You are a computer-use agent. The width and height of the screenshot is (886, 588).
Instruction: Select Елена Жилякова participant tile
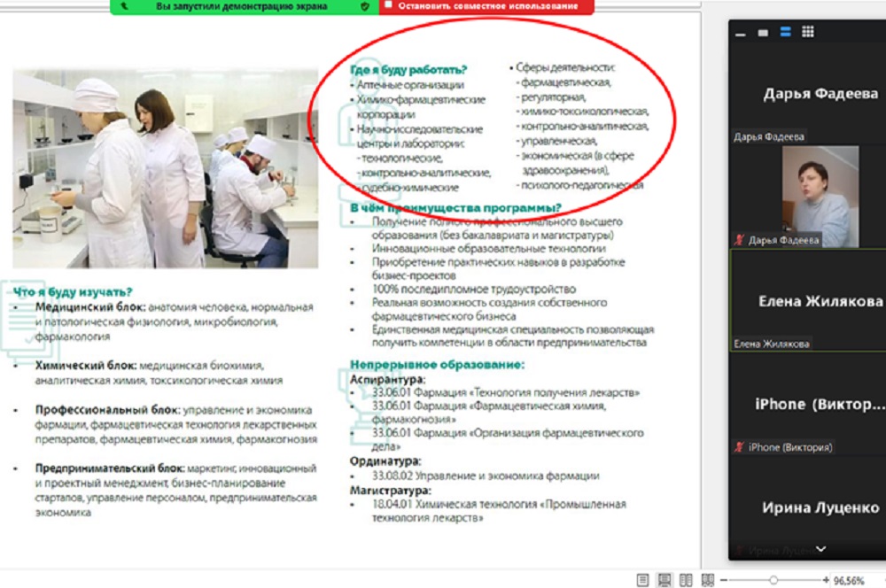(807, 300)
